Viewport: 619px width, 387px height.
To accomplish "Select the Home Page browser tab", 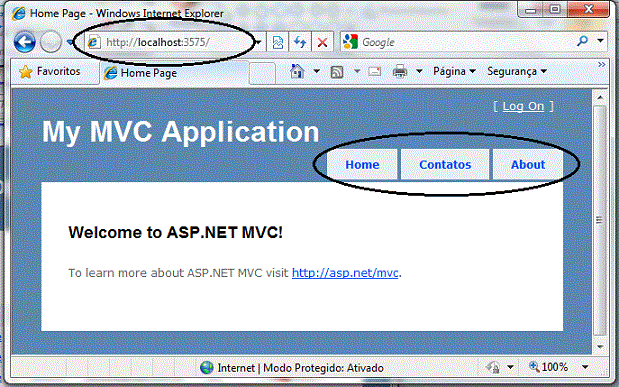I will tap(174, 73).
